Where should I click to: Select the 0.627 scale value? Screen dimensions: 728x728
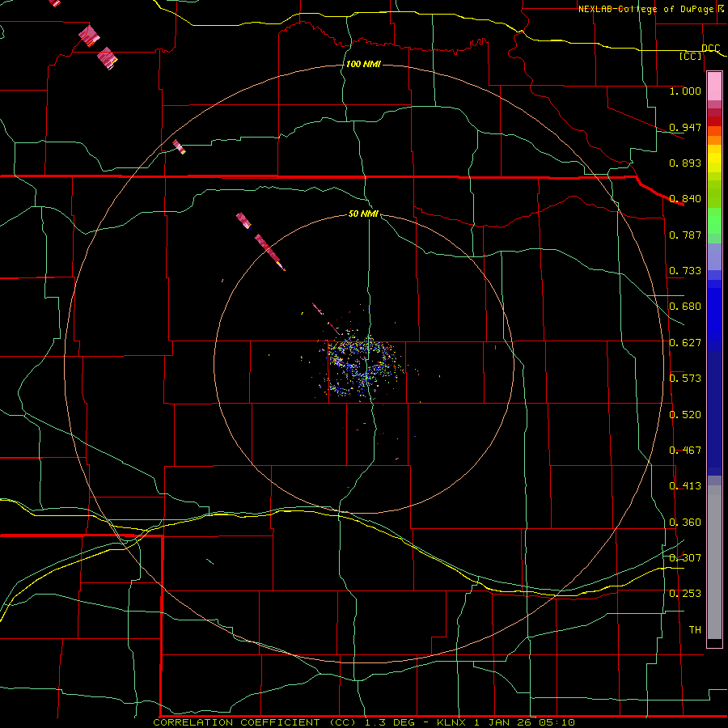click(685, 343)
